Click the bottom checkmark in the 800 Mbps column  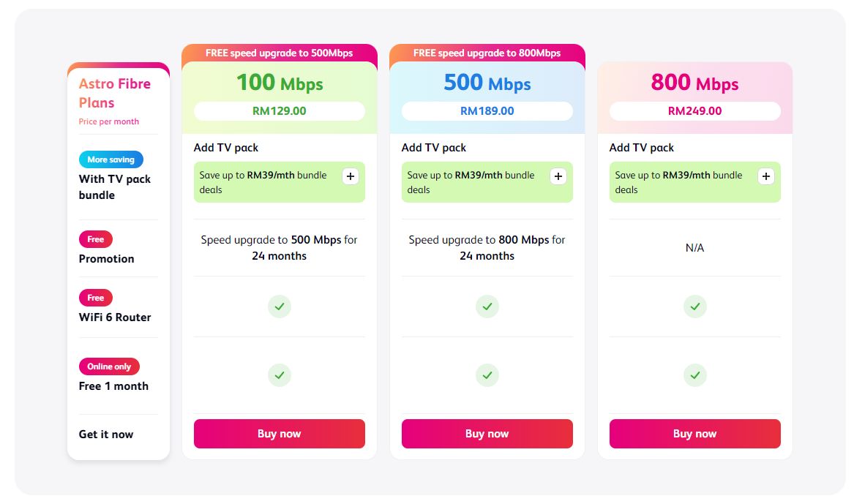pyautogui.click(x=694, y=375)
